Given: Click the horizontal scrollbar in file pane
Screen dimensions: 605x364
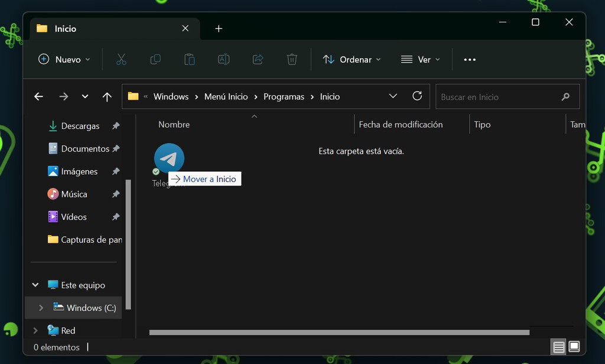Looking at the screenshot, I should (x=339, y=332).
